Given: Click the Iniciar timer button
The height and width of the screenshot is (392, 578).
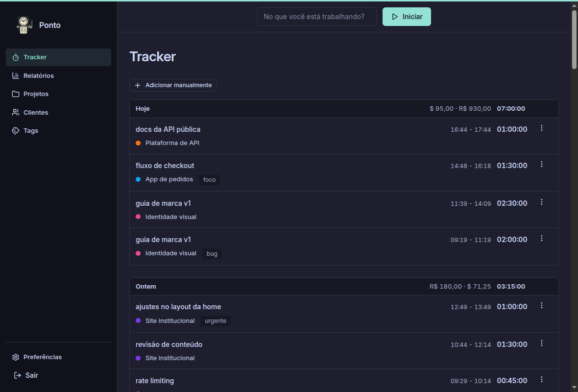Looking at the screenshot, I should pyautogui.click(x=407, y=17).
